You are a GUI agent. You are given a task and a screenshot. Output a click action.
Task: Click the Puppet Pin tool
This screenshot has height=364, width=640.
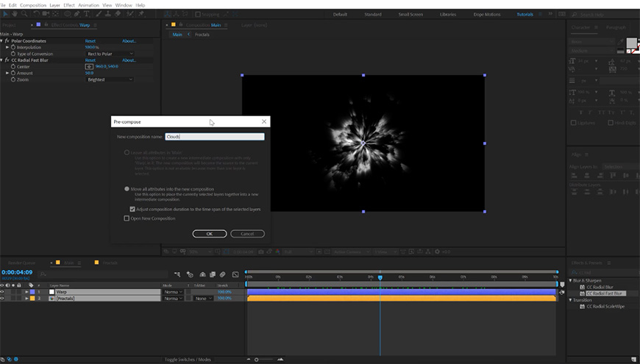pyautogui.click(x=141, y=14)
